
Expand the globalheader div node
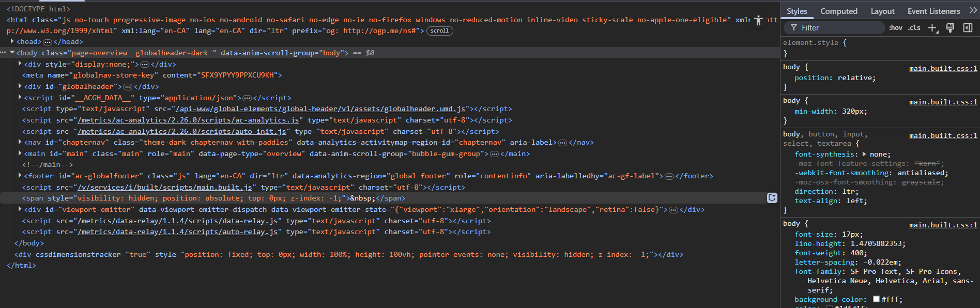coord(20,86)
